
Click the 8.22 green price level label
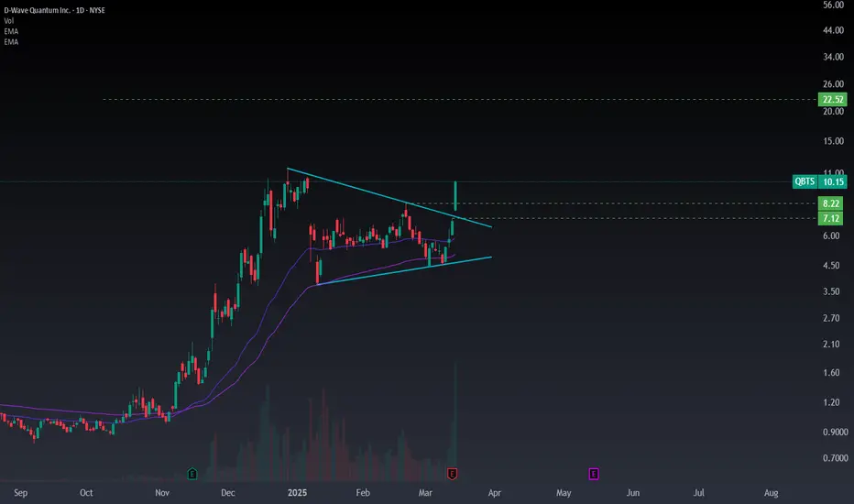tap(830, 203)
